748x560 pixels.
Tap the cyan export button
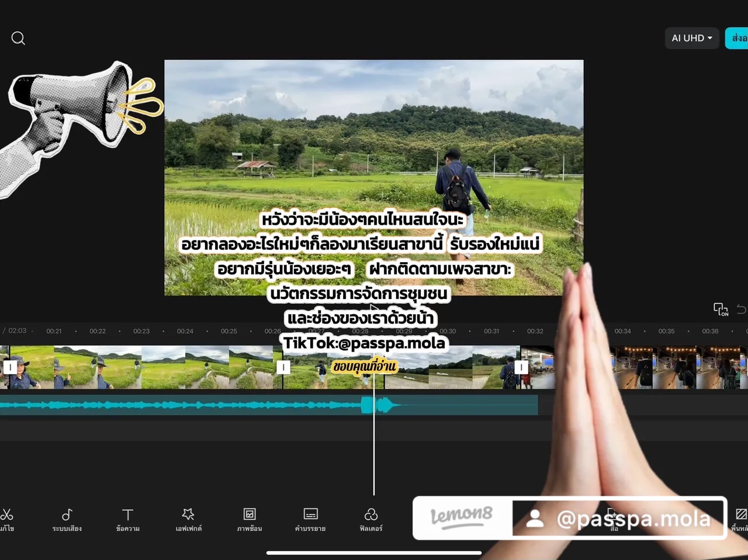737,38
